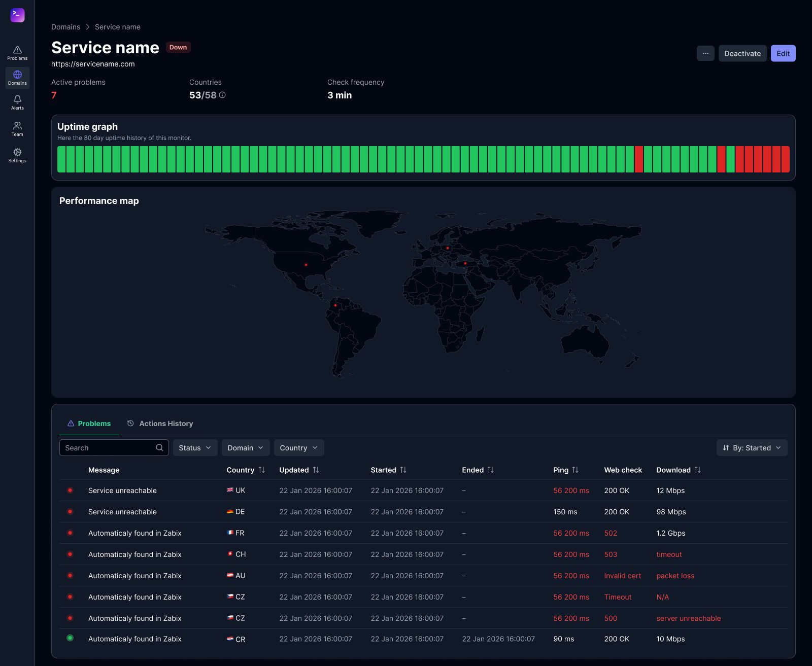Open the three-dot more options menu
This screenshot has height=666, width=812.
click(705, 53)
